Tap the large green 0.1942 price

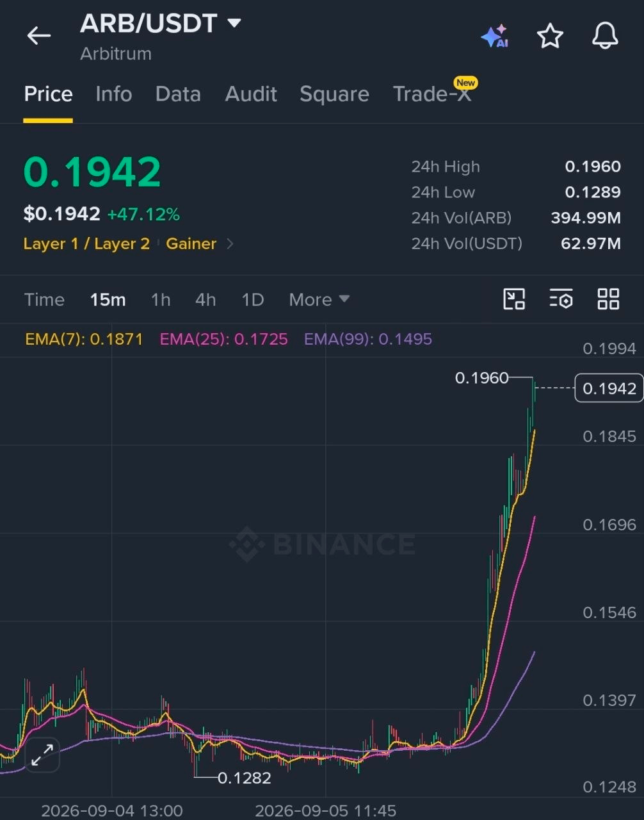coord(92,172)
